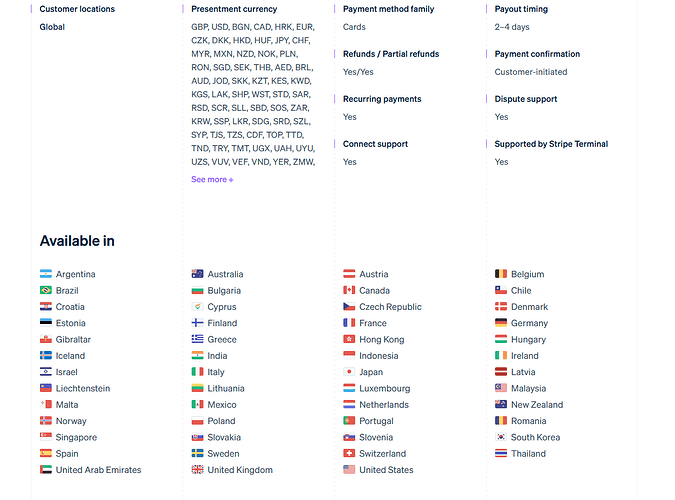Click the Available in section heading
Viewport: 675px width, 500px height.
[77, 241]
